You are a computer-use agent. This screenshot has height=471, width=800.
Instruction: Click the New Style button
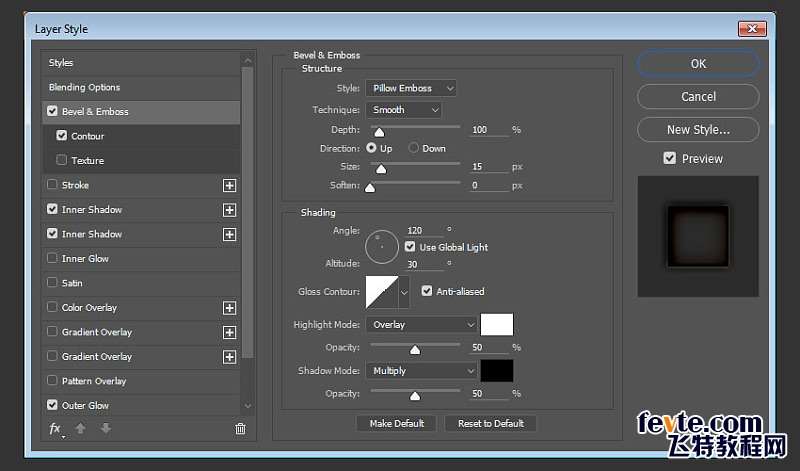pyautogui.click(x=698, y=130)
